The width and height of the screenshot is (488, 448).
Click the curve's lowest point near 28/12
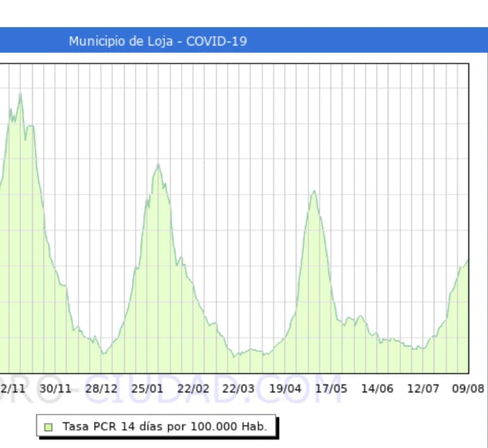click(x=103, y=353)
